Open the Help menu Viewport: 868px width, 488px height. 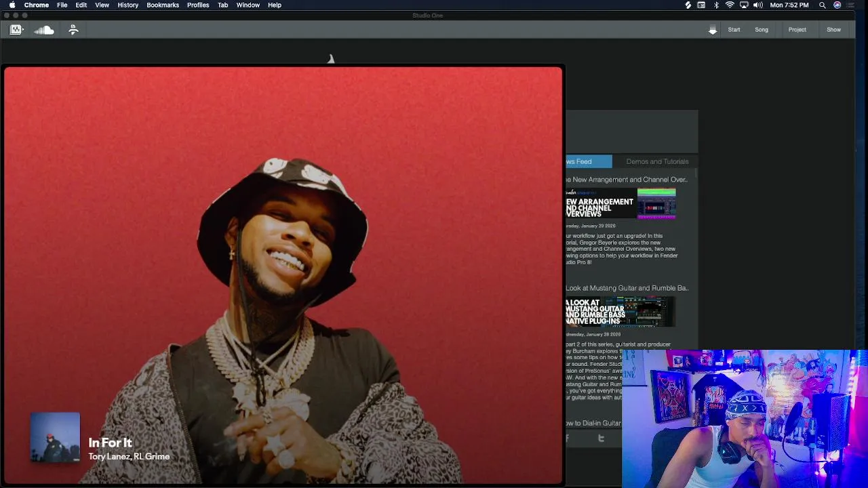(x=275, y=5)
